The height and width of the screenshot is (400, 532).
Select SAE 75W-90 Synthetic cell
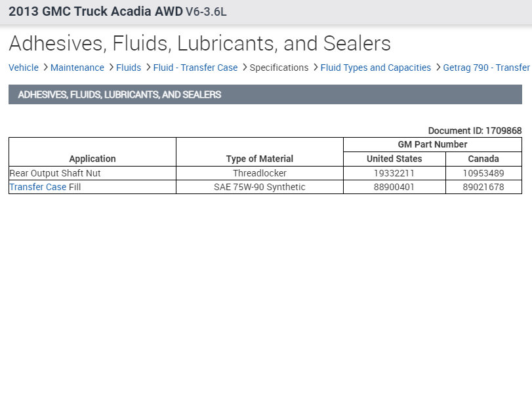coord(260,187)
